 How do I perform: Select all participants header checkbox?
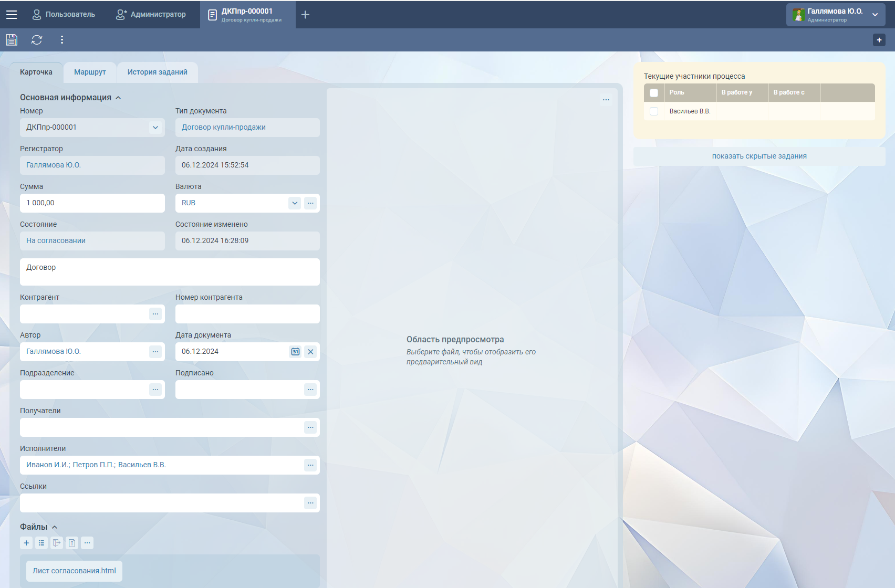click(654, 93)
